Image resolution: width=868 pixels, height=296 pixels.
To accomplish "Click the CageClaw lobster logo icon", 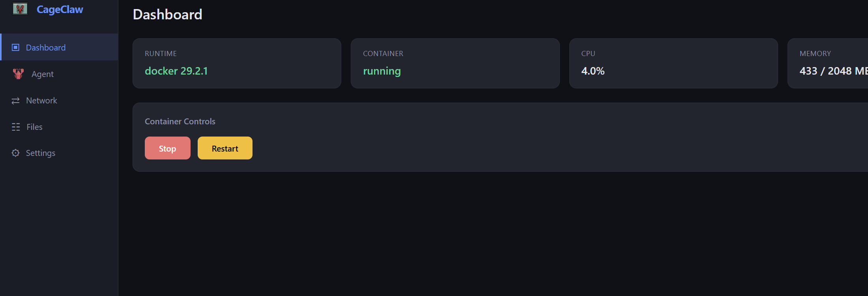I will [x=20, y=8].
